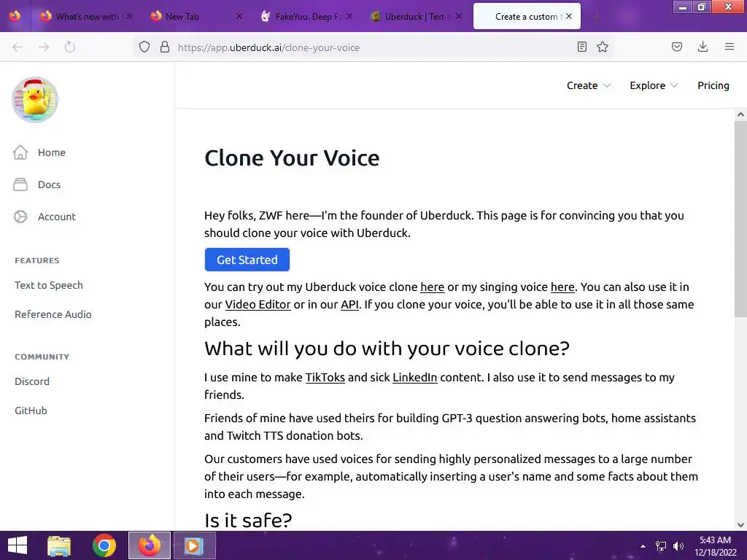Click the browser forward arrow
This screenshot has height=560, width=747.
pyautogui.click(x=44, y=47)
